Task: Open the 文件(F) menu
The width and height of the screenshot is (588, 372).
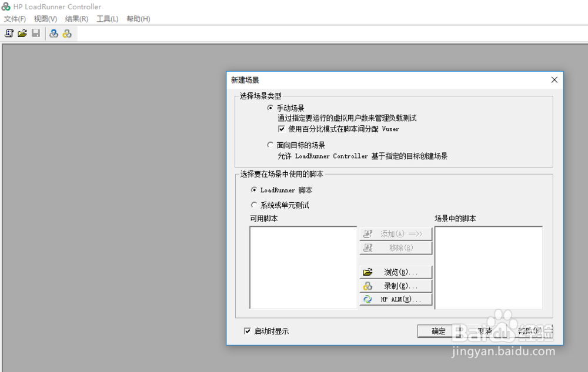Action: (x=15, y=19)
